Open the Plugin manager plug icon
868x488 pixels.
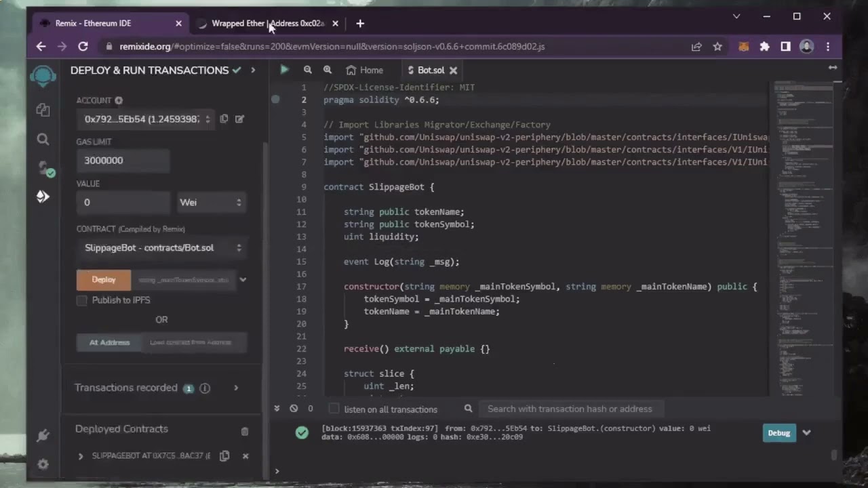[43, 435]
